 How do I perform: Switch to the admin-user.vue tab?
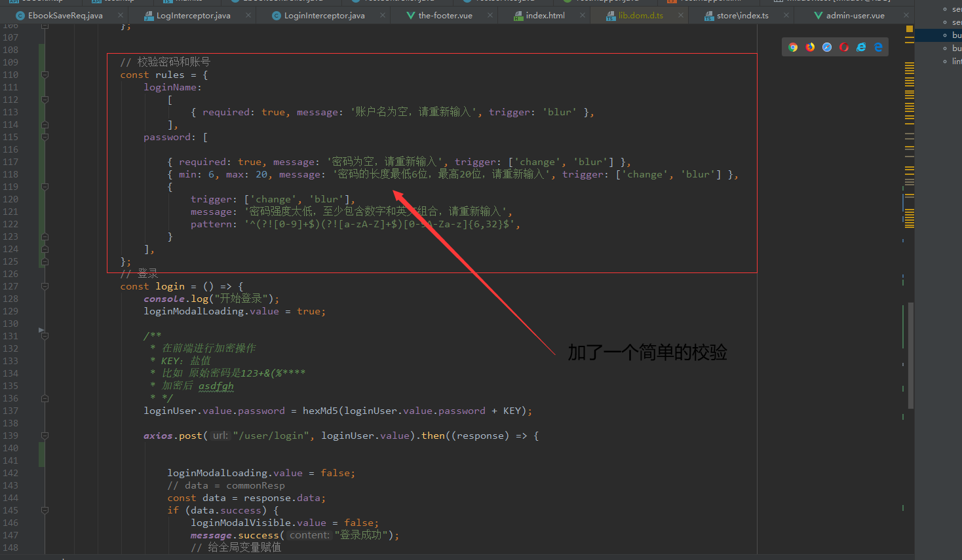click(849, 15)
